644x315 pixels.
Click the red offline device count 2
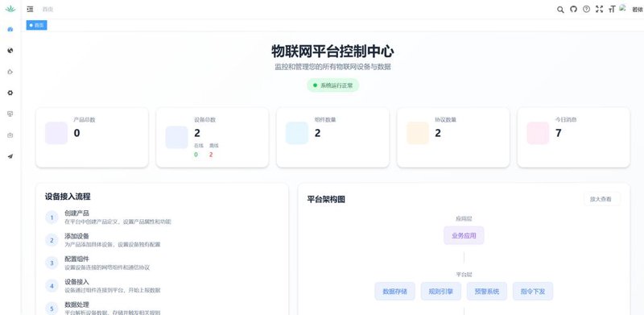(211, 155)
